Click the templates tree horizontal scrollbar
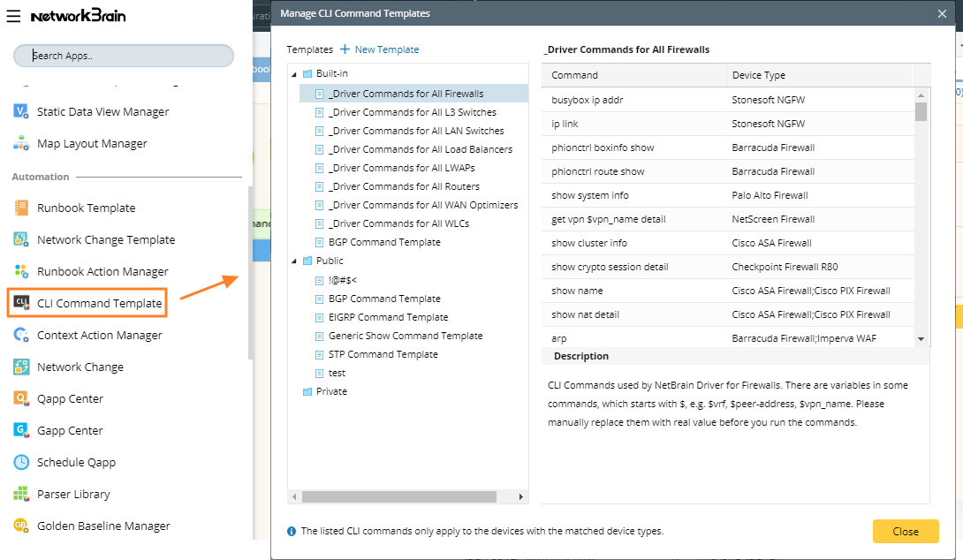This screenshot has height=560, width=963. coord(399,496)
